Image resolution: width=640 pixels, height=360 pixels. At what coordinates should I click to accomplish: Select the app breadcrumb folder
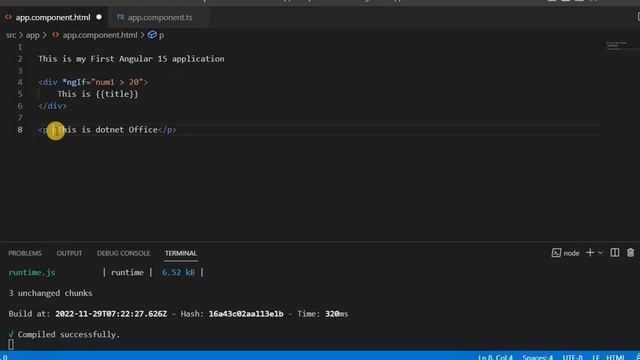point(33,35)
